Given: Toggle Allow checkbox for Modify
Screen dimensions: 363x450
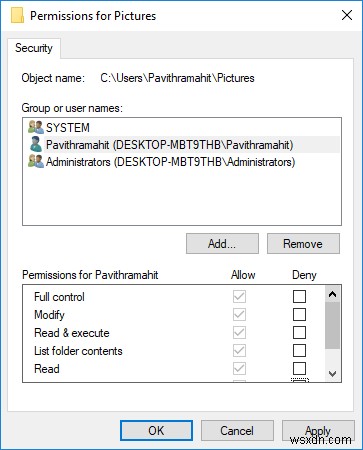Looking at the screenshot, I should [239, 314].
